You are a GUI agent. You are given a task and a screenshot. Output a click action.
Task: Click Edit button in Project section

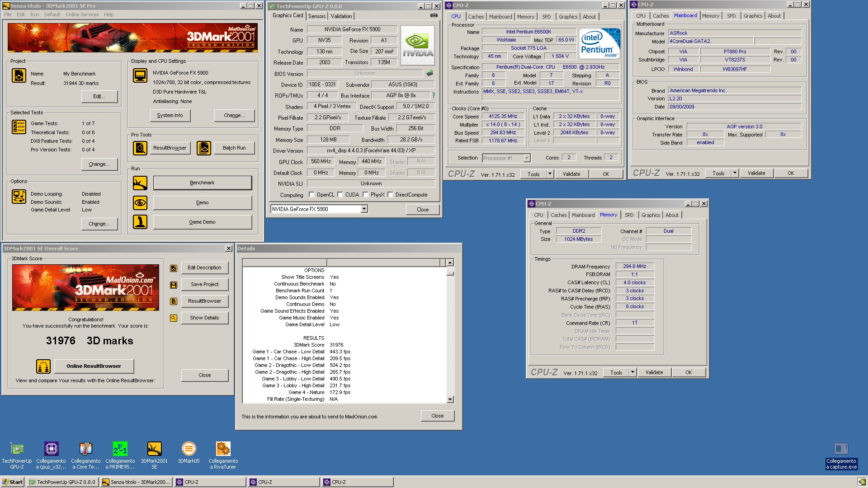tap(99, 96)
